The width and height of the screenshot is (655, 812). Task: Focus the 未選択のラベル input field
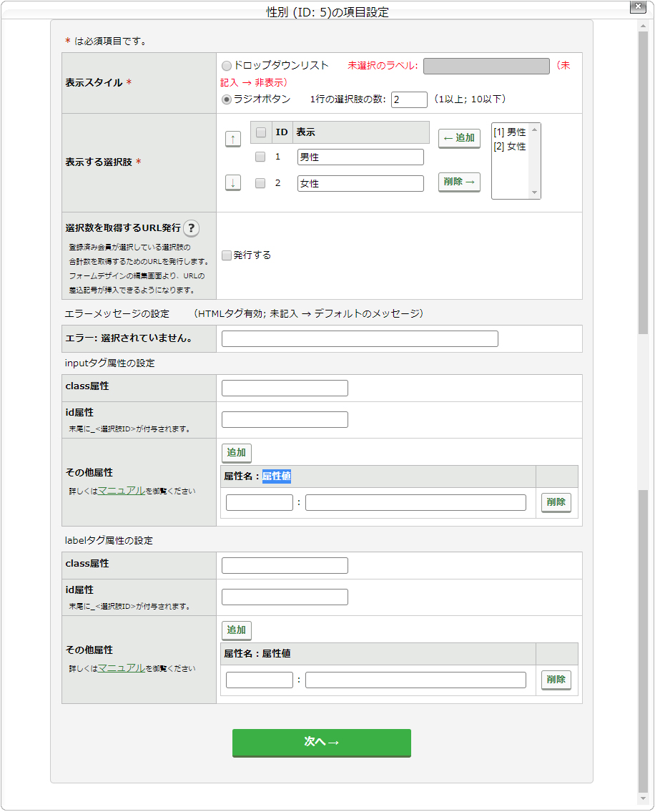[x=486, y=67]
